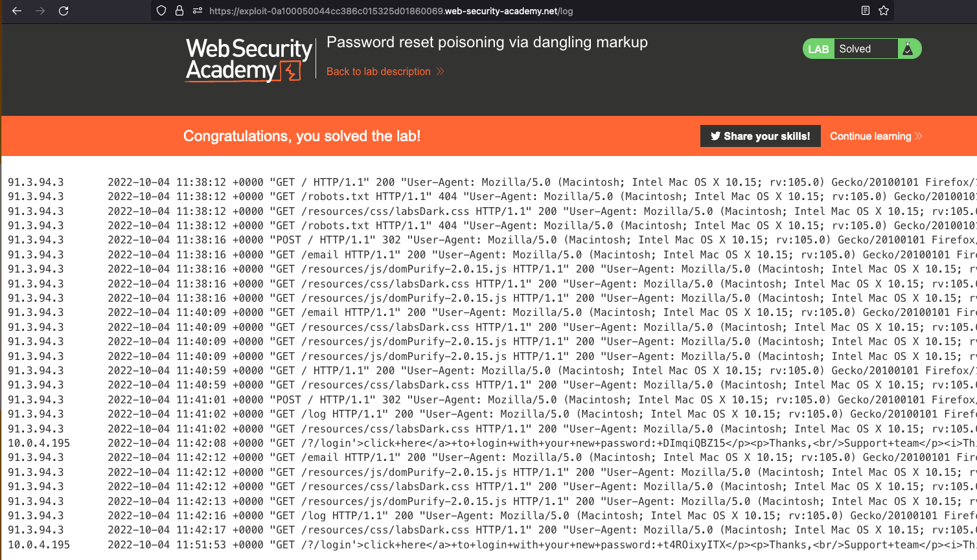
Task: Bookmark this page with the star icon
Action: (x=884, y=10)
